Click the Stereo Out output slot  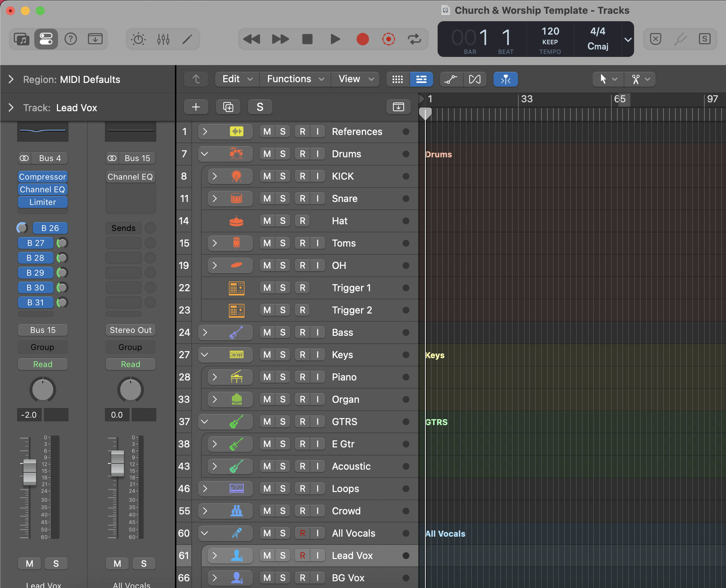pyautogui.click(x=131, y=330)
